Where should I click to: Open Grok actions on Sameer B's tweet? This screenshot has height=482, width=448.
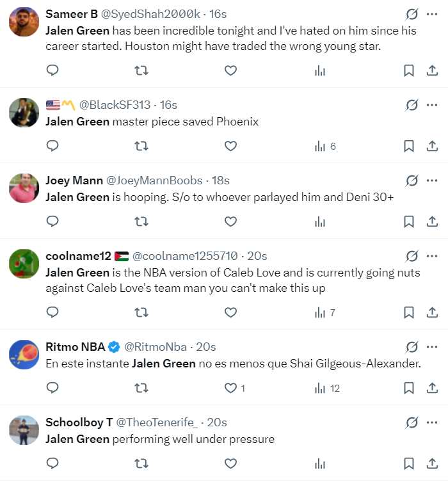(412, 14)
